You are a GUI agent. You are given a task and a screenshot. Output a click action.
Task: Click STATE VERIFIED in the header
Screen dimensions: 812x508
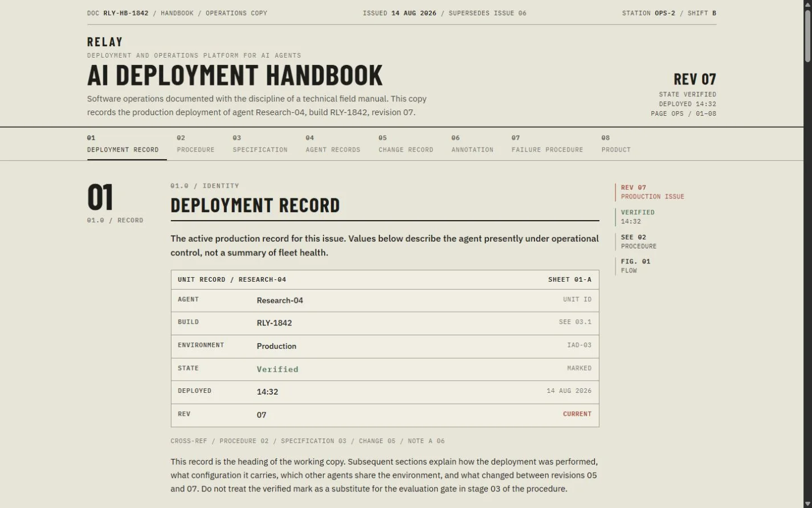pyautogui.click(x=687, y=95)
